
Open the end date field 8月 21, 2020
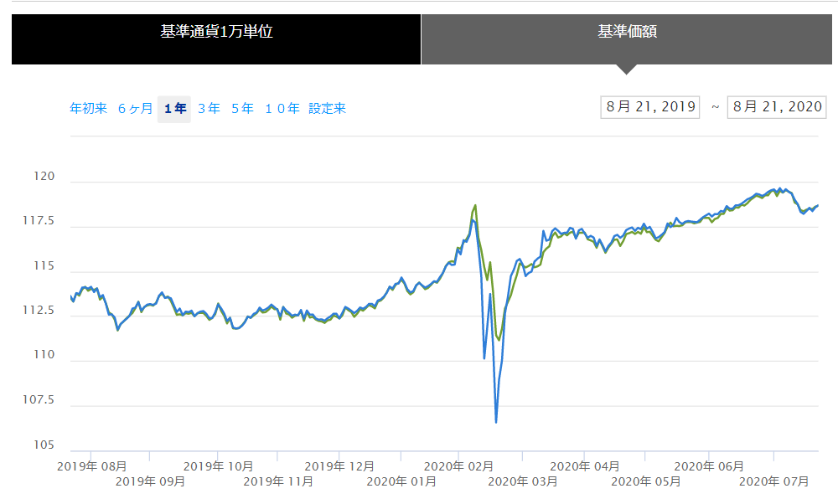777,107
